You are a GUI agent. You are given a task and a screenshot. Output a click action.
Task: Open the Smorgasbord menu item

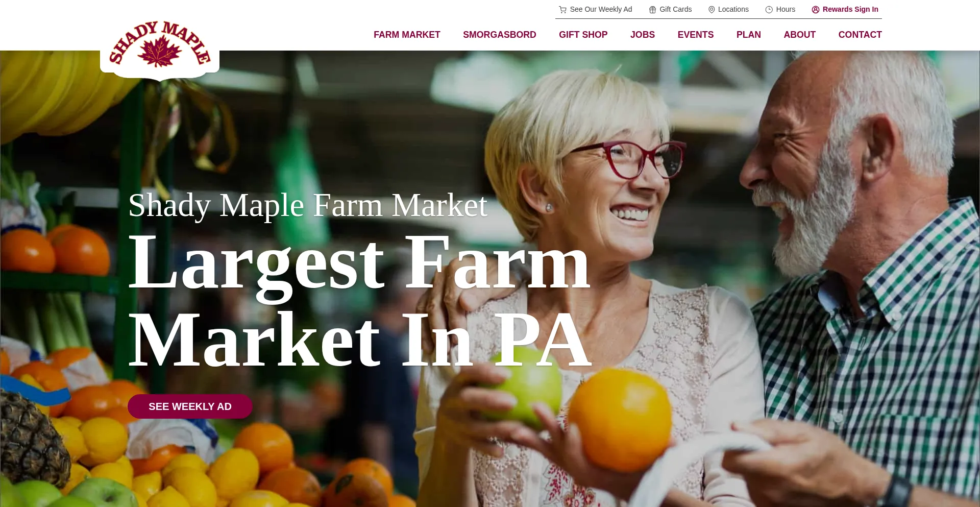coord(499,35)
